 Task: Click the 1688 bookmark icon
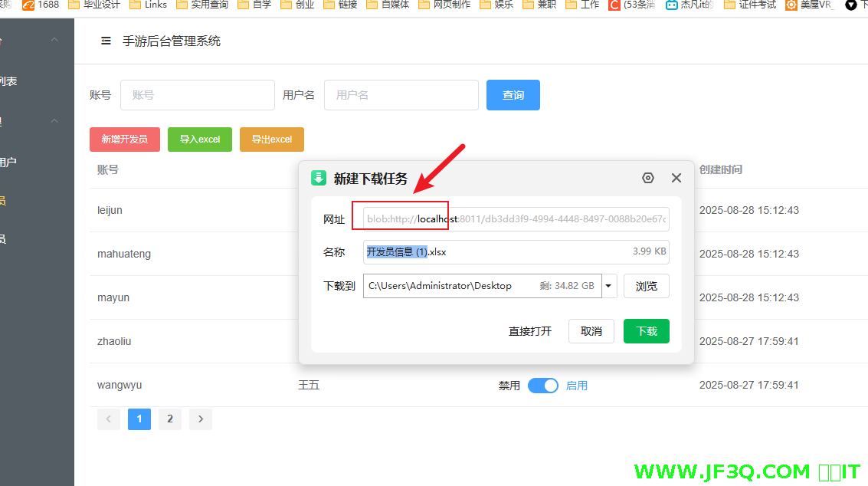tap(28, 5)
